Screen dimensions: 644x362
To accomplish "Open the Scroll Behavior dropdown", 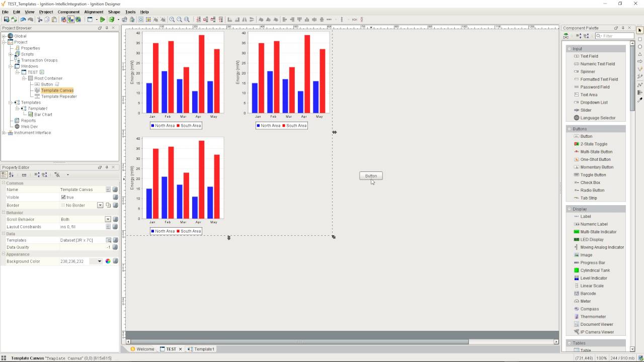I will tap(108, 219).
